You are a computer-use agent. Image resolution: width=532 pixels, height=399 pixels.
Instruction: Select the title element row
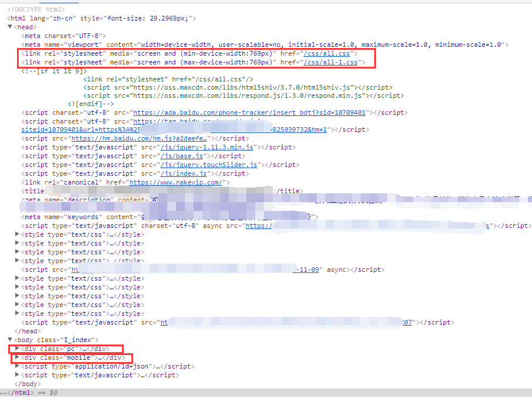click(162, 191)
